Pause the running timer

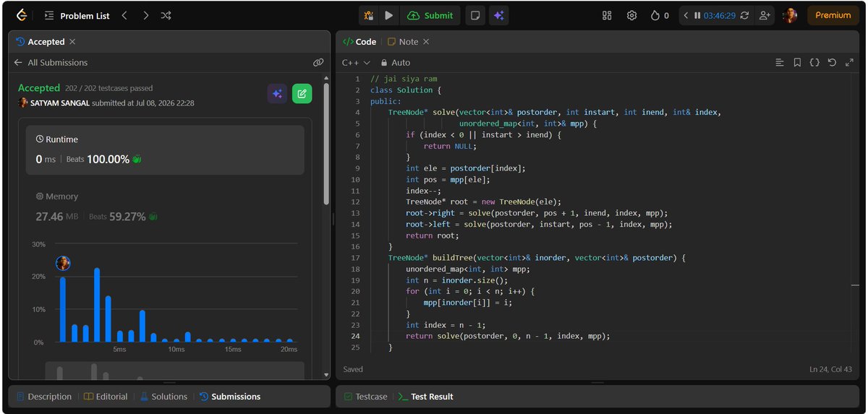click(697, 15)
